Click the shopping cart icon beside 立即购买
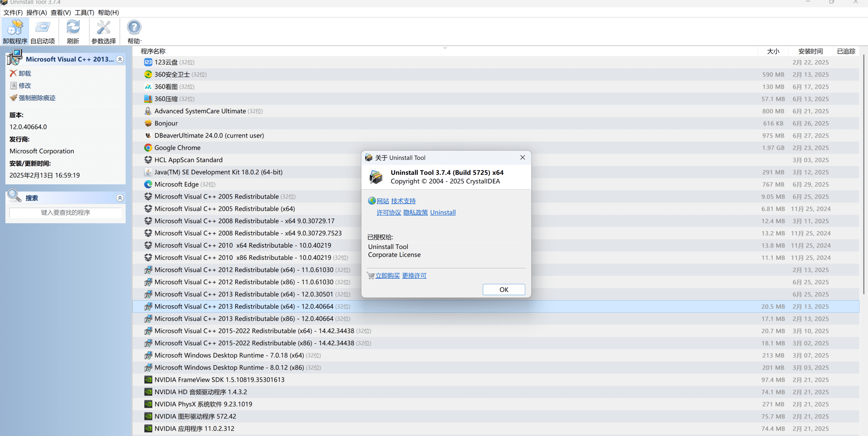The image size is (868, 436). click(x=371, y=275)
